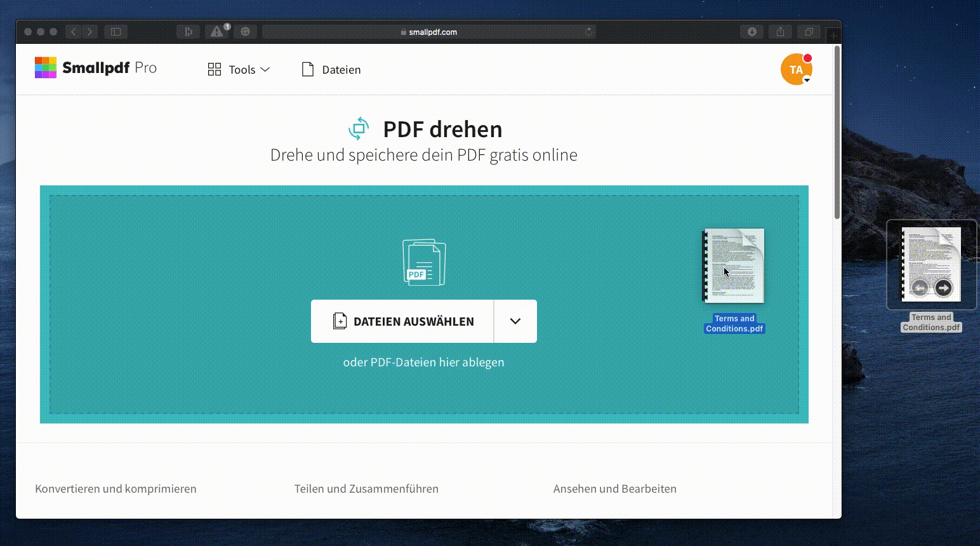
Task: Expand the file source chevron dropdown
Action: pos(515,321)
